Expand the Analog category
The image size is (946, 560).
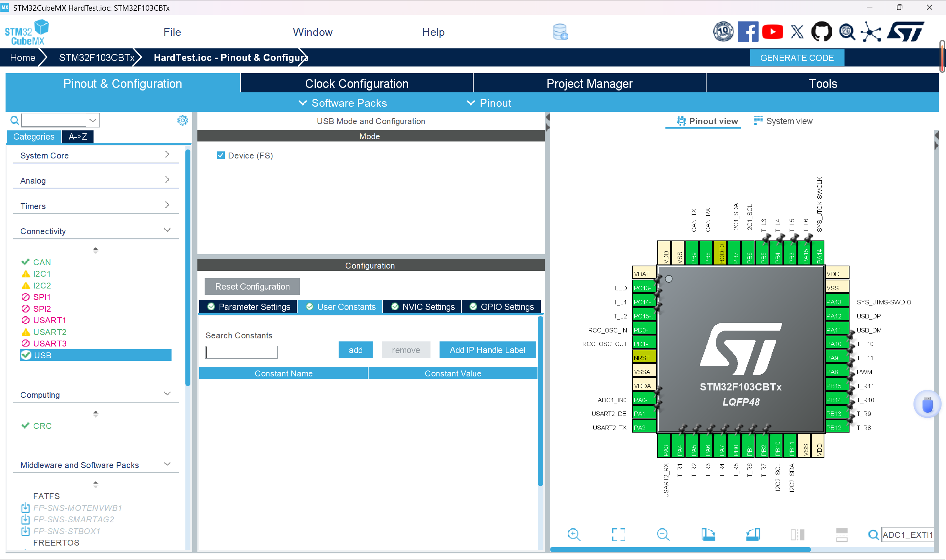click(95, 180)
